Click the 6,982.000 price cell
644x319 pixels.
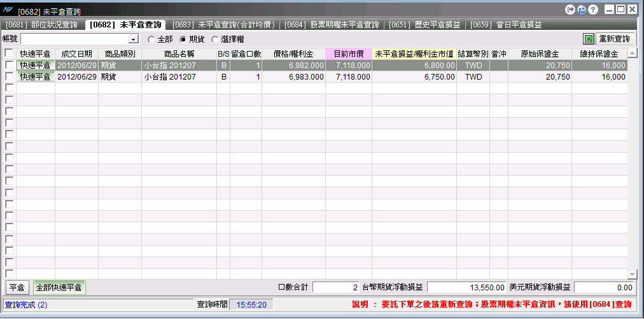pos(293,65)
